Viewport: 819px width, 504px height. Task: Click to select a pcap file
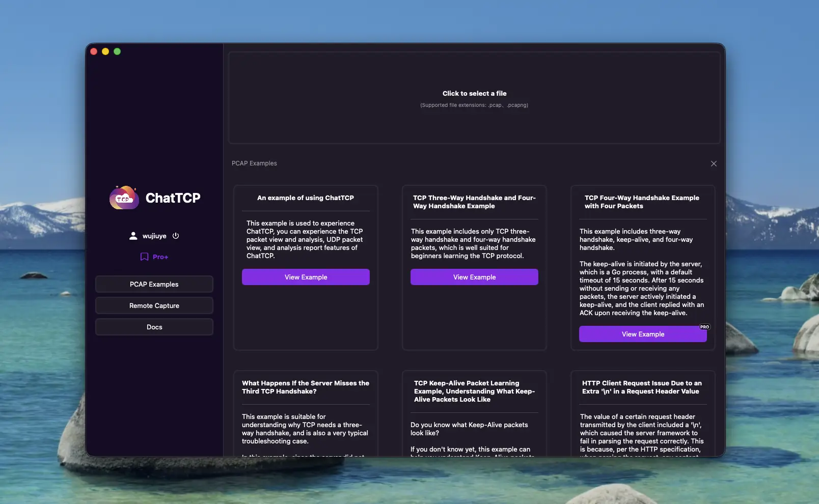click(x=474, y=94)
